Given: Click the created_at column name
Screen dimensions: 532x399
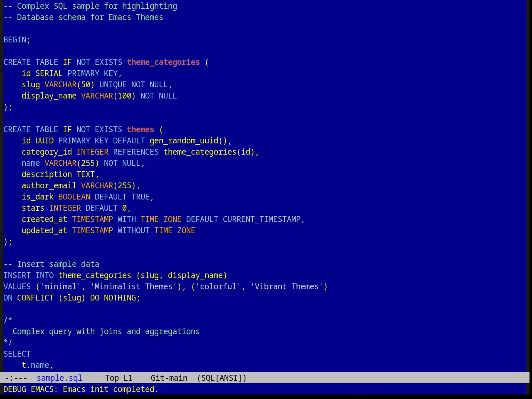Looking at the screenshot, I should click(44, 219).
